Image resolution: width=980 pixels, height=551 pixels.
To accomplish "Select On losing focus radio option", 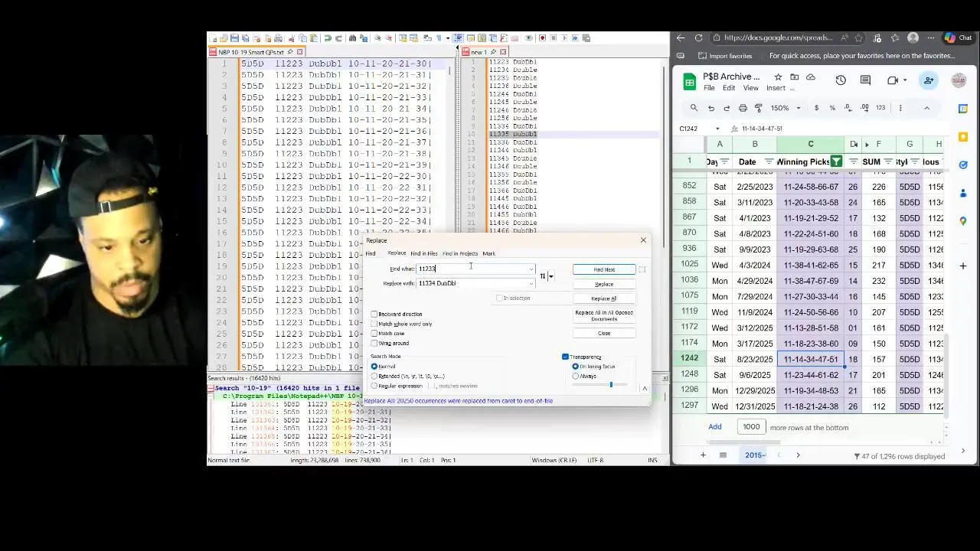I will pos(576,367).
